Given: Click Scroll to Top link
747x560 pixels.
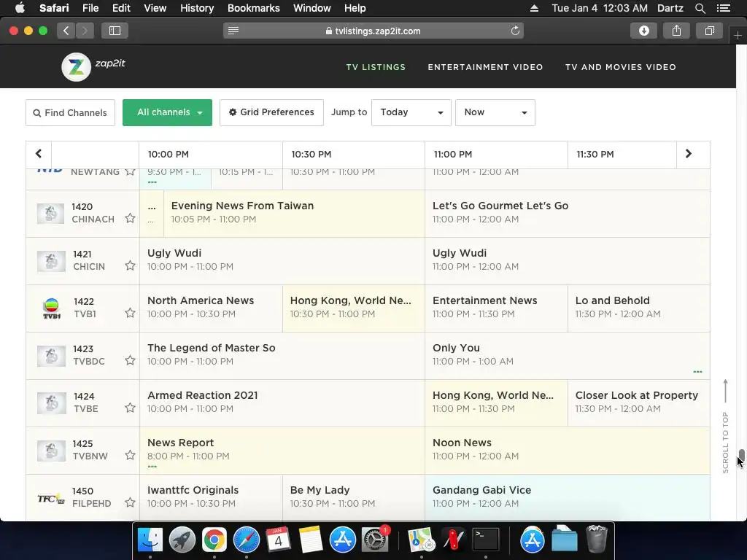Looking at the screenshot, I should tap(725, 426).
